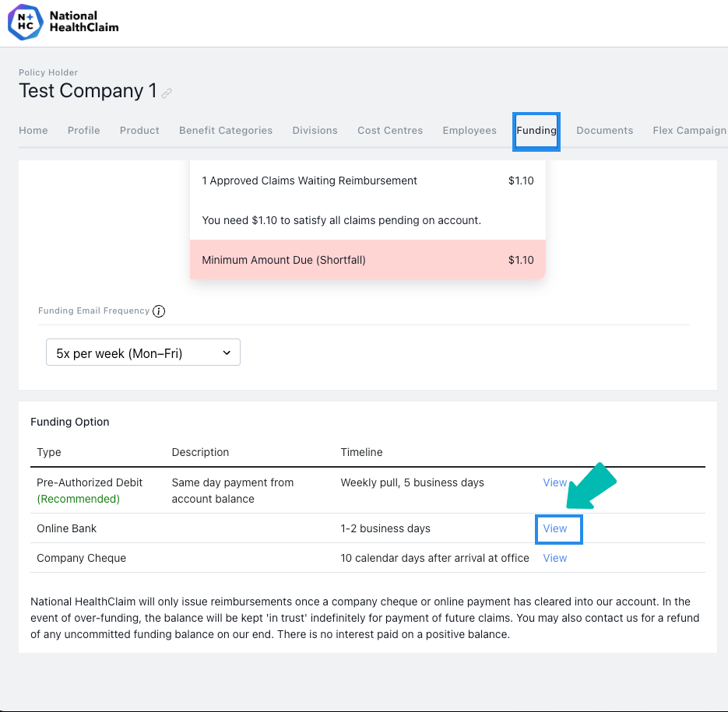This screenshot has width=728, height=712.
Task: Open the Flex Campaign tab
Action: click(690, 131)
